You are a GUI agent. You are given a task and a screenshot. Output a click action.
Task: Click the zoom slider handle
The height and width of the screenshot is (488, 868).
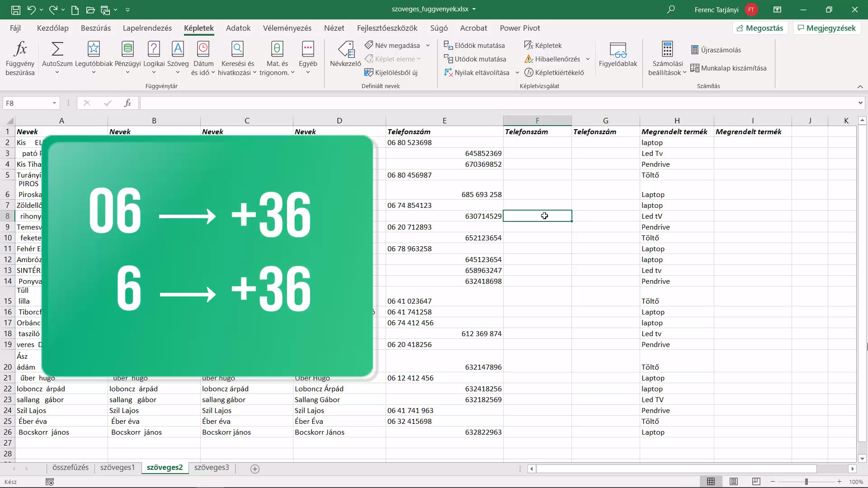pos(806,482)
